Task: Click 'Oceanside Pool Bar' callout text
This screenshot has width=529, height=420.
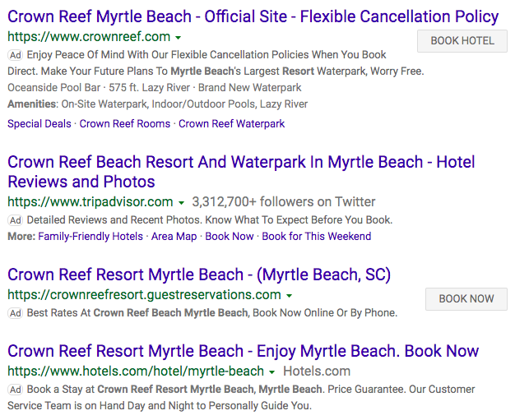Action: [x=54, y=88]
